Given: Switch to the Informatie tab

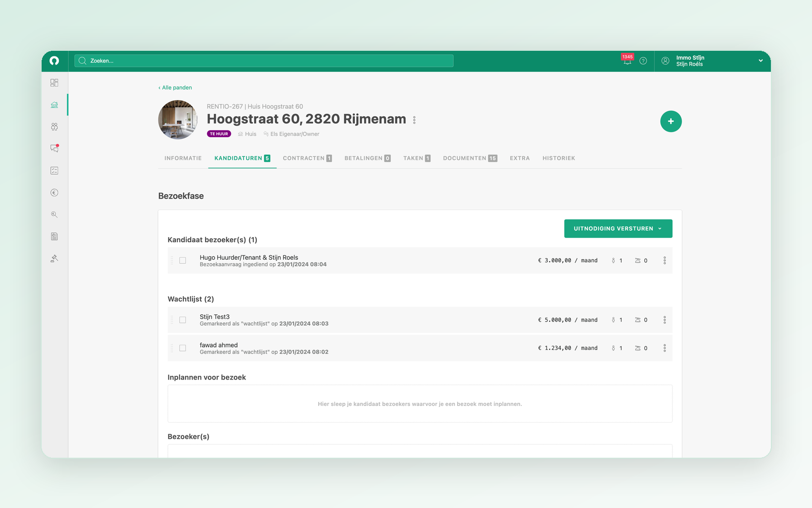Looking at the screenshot, I should tap(183, 158).
